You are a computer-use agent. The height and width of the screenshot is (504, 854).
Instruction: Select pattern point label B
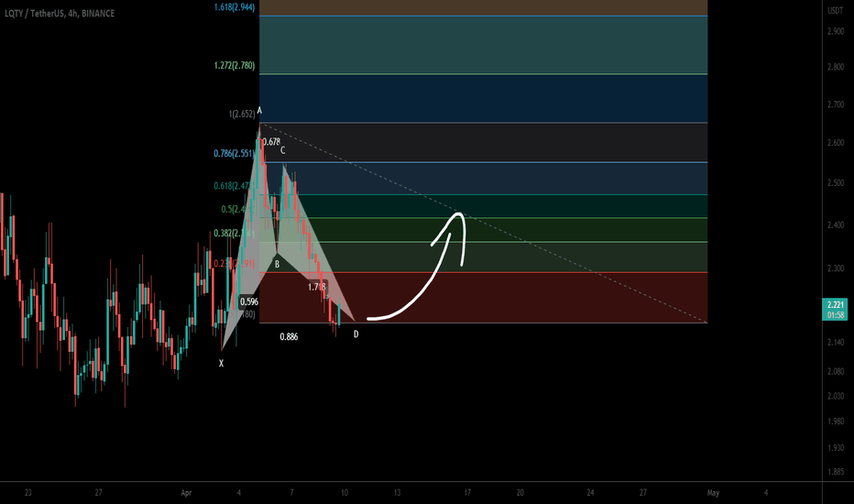pos(277,264)
